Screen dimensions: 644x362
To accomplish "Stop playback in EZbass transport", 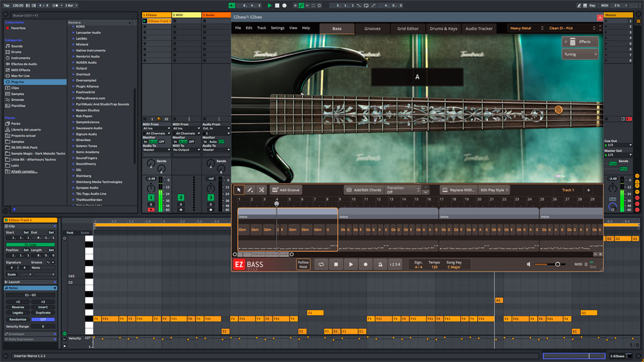I will pos(336,264).
